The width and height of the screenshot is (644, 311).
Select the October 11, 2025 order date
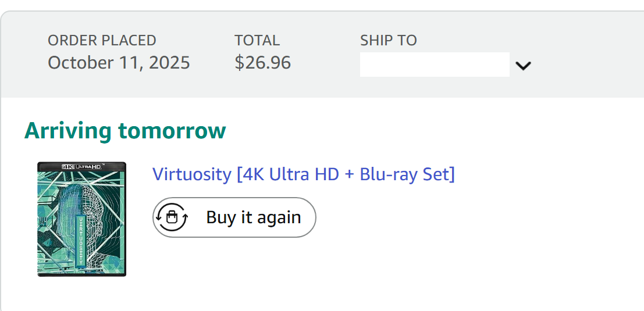119,63
